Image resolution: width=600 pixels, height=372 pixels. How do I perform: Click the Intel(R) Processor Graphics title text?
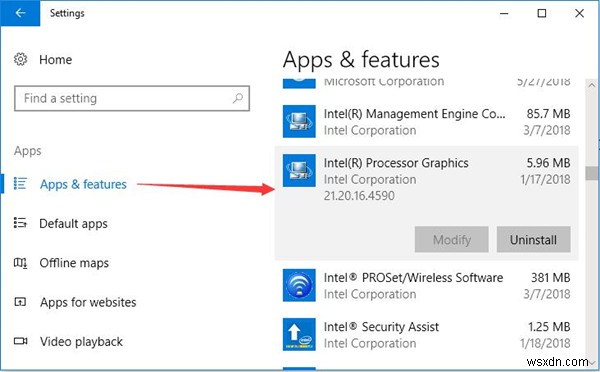click(x=396, y=163)
